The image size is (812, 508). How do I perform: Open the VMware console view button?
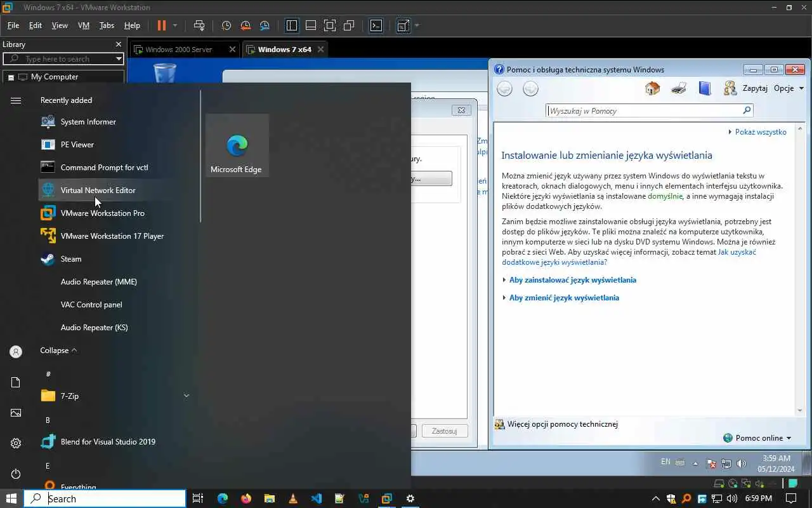[x=376, y=25]
